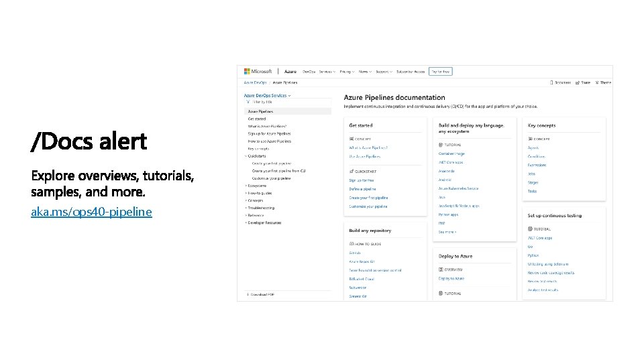
Task: Select the highlighted Azure Pipelines sidebar item
Action: coord(288,111)
